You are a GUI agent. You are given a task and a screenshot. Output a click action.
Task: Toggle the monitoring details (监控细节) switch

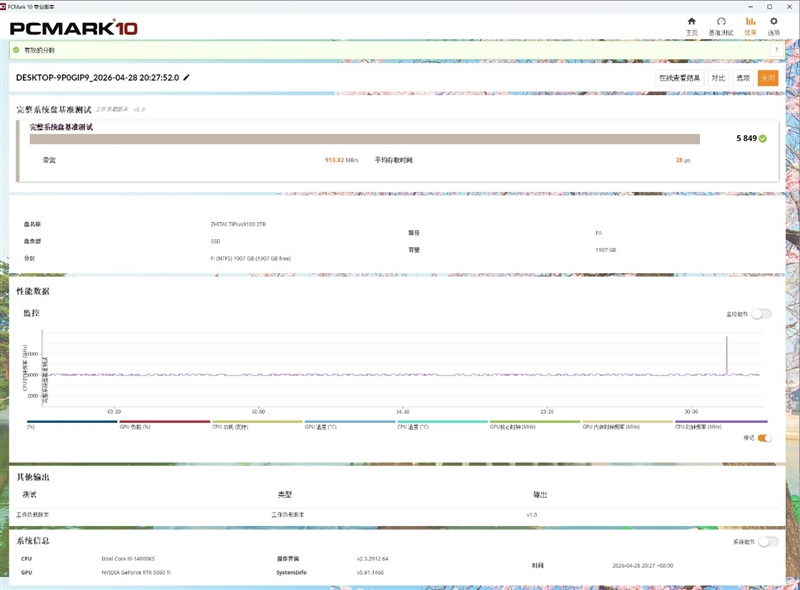(x=762, y=314)
